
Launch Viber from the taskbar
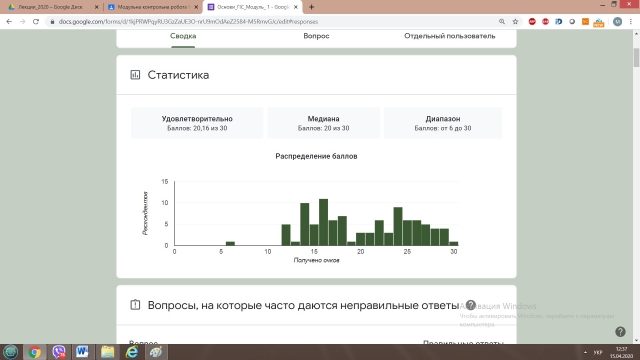pos(59,352)
